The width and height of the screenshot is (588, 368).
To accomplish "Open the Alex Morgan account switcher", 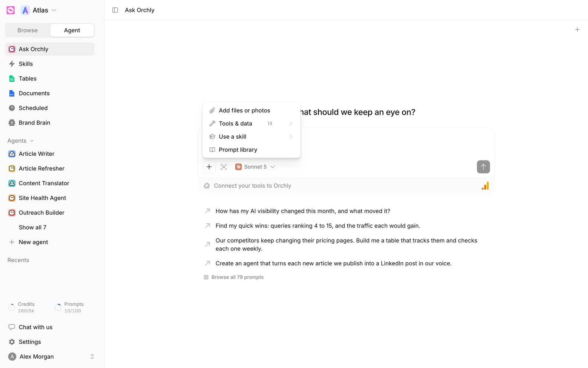I will [51, 357].
